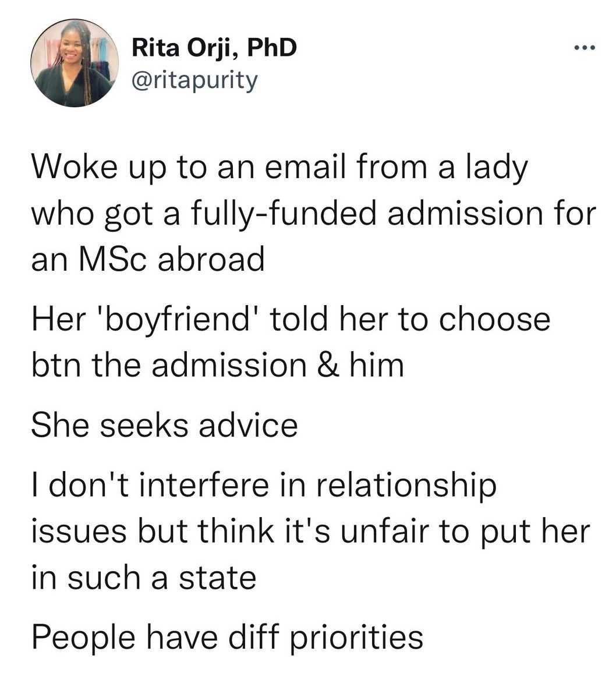
Task: Click the line 'btn the admission & him'
Action: tap(217, 365)
